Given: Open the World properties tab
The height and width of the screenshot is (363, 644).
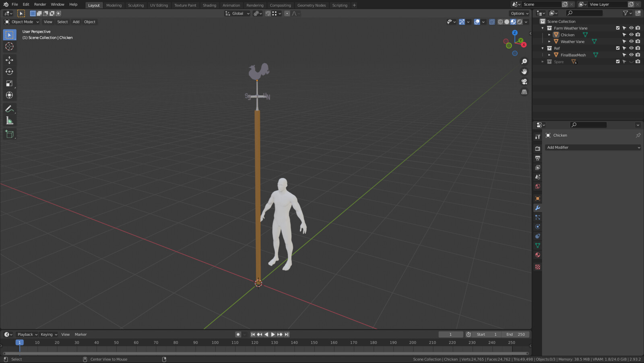Looking at the screenshot, I should (537, 187).
